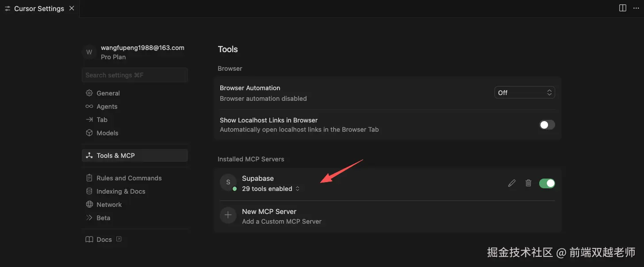Click the plus icon for New MCP Server
This screenshot has height=267, width=644.
click(x=228, y=216)
